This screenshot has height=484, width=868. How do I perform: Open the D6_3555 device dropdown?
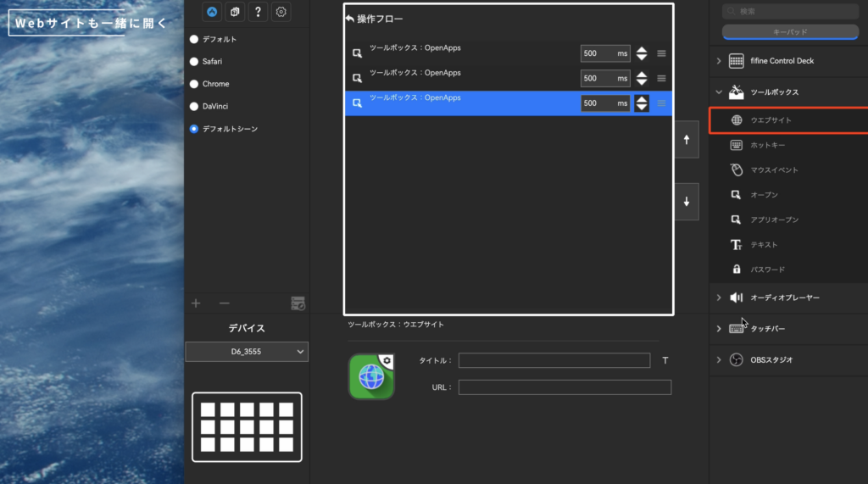pyautogui.click(x=247, y=352)
